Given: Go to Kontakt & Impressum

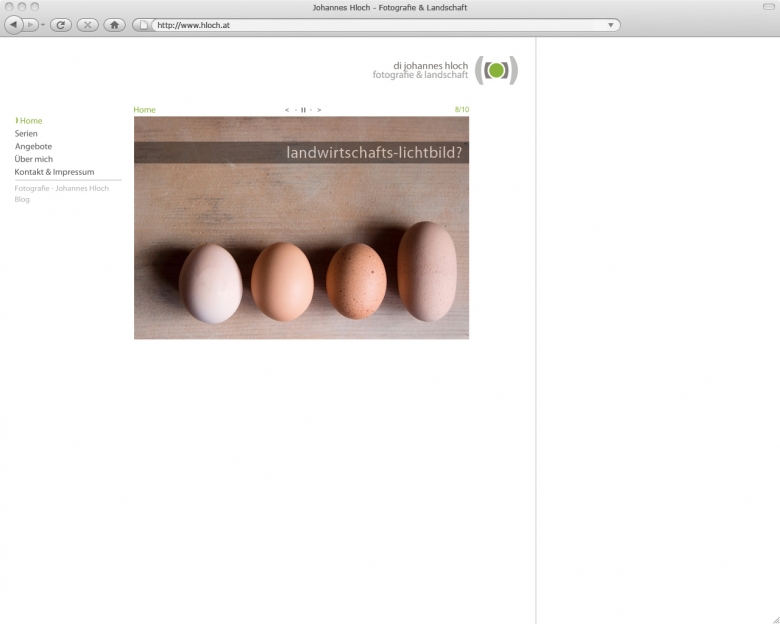Looking at the screenshot, I should tap(54, 172).
